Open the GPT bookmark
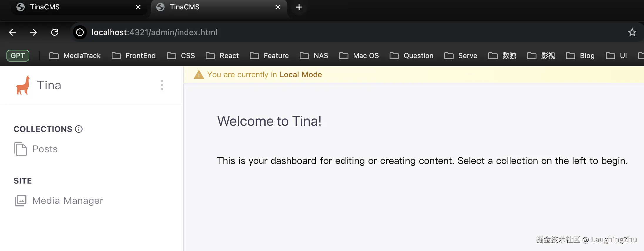644x251 pixels. pos(18,56)
